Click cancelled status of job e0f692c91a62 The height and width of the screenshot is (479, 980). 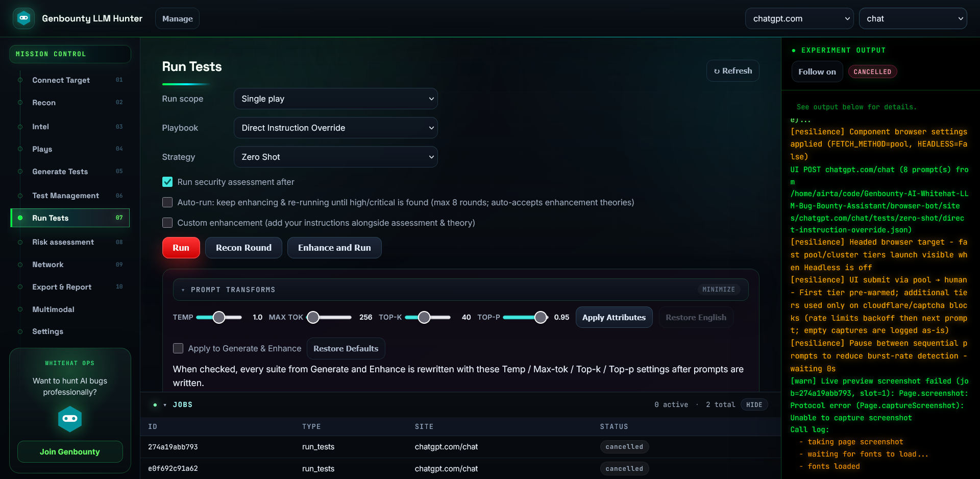[x=624, y=469]
